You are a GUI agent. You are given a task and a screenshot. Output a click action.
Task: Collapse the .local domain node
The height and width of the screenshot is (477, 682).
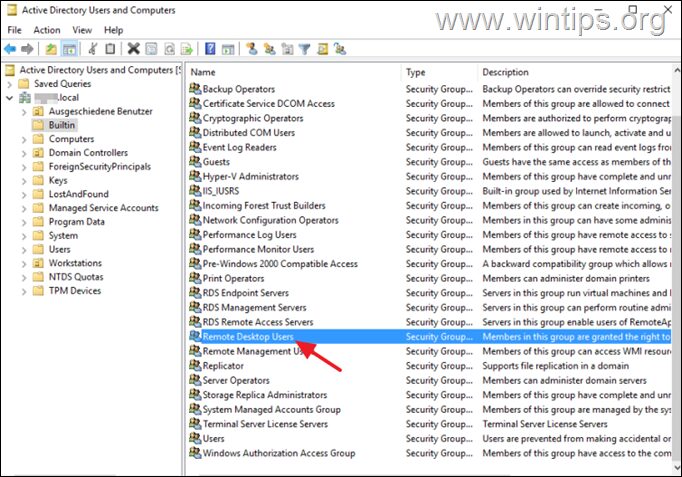(10, 98)
